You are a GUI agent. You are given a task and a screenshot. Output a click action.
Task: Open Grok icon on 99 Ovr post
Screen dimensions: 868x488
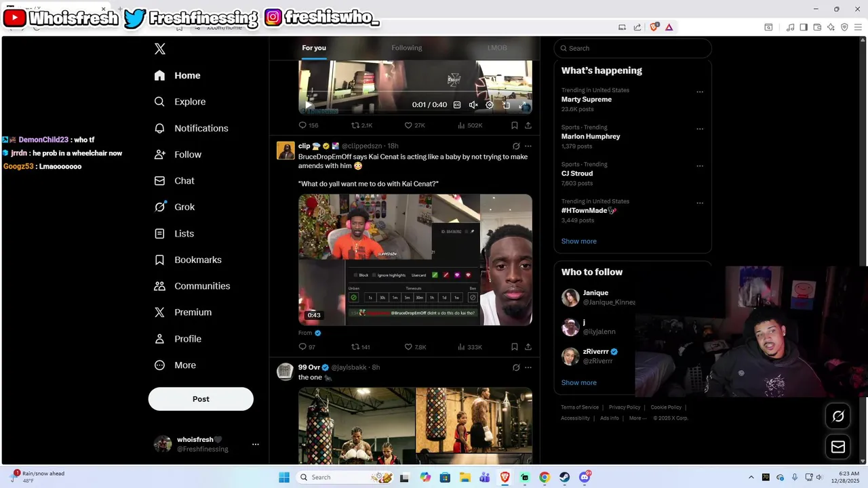(516, 367)
